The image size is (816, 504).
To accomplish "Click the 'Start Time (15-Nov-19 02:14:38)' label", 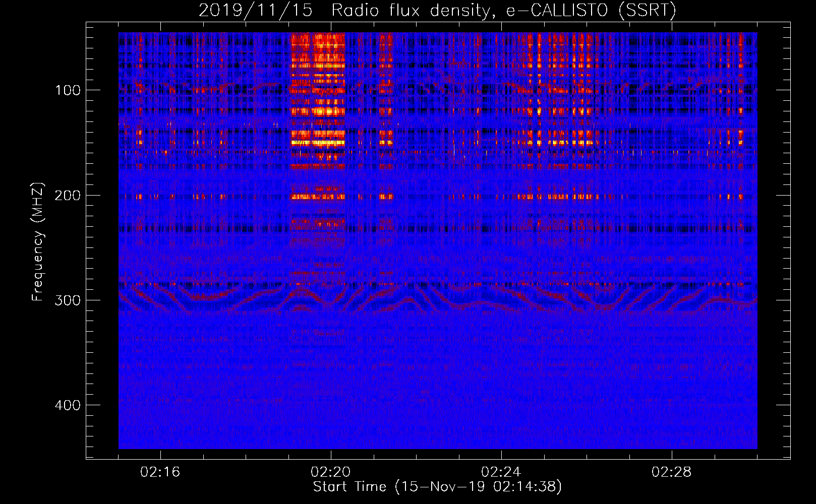I will click(x=437, y=487).
